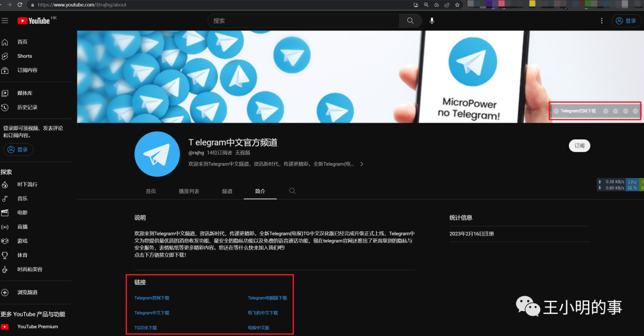The image size is (644, 336).
Task: Click the @rajhg channel handle
Action: (196, 153)
